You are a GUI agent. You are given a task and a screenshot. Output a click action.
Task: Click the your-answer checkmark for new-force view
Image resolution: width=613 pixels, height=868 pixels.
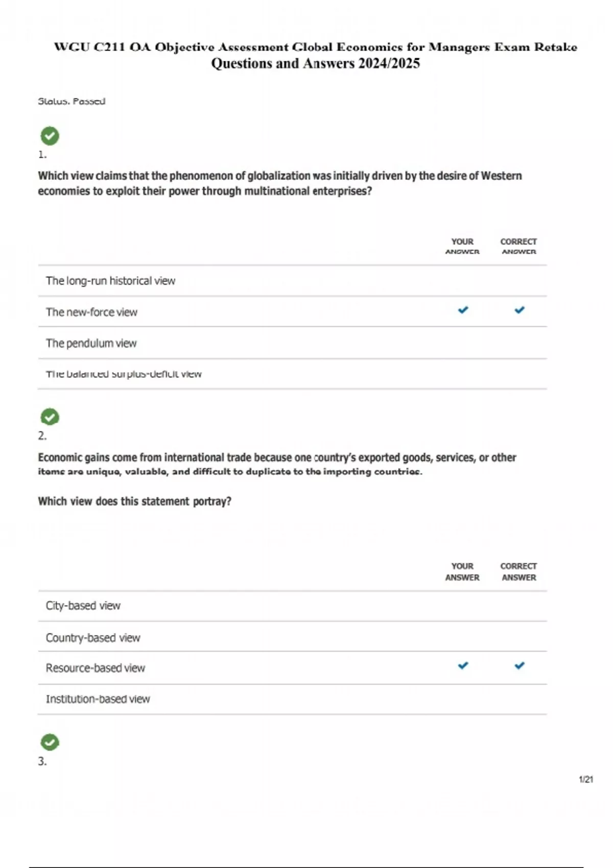coord(463,310)
